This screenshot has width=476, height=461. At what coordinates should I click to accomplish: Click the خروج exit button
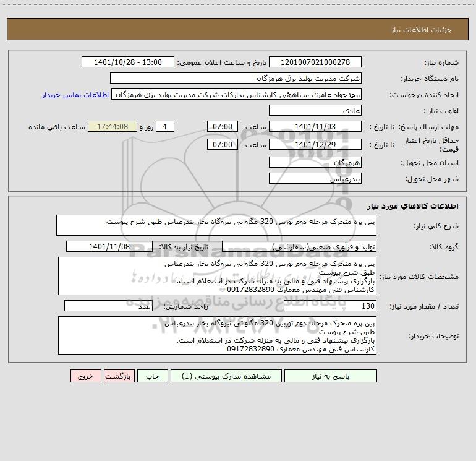(x=85, y=376)
